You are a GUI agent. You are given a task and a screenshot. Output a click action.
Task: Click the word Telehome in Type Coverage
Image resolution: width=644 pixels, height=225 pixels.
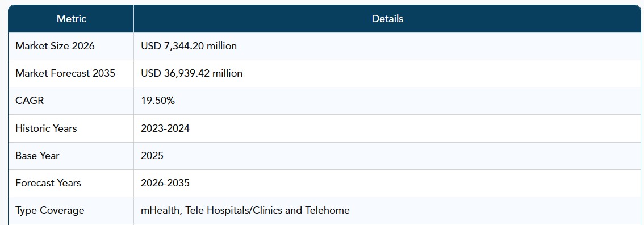pyautogui.click(x=327, y=210)
